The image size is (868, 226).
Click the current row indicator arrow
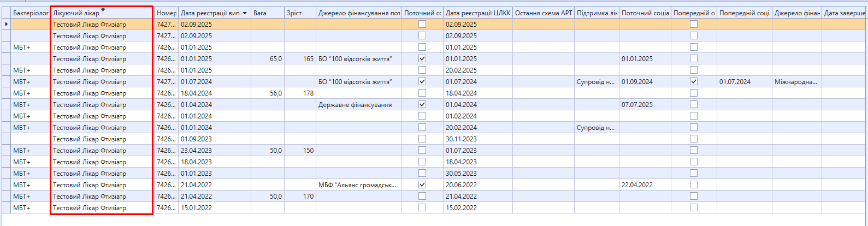pyautogui.click(x=6, y=24)
